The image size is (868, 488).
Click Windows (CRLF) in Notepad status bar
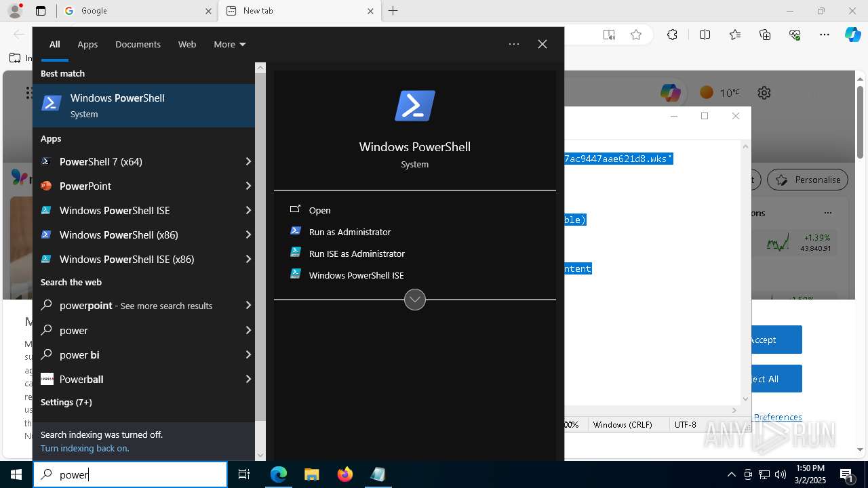point(623,425)
